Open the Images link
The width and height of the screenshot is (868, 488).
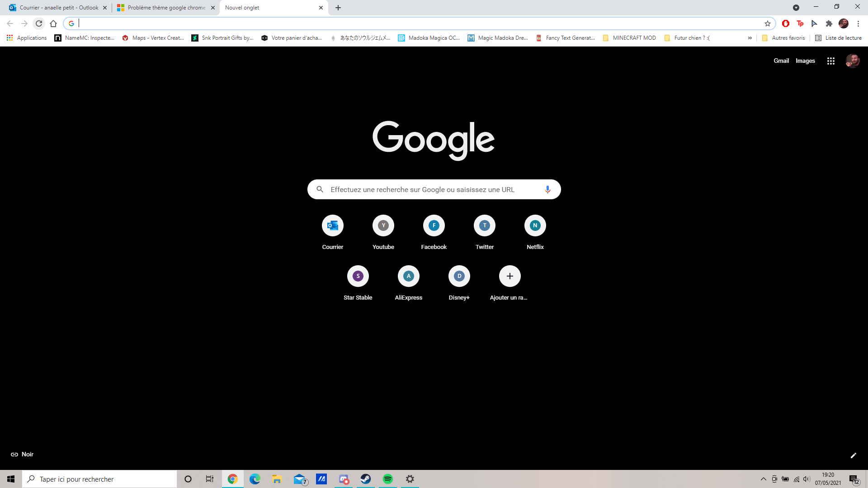805,61
